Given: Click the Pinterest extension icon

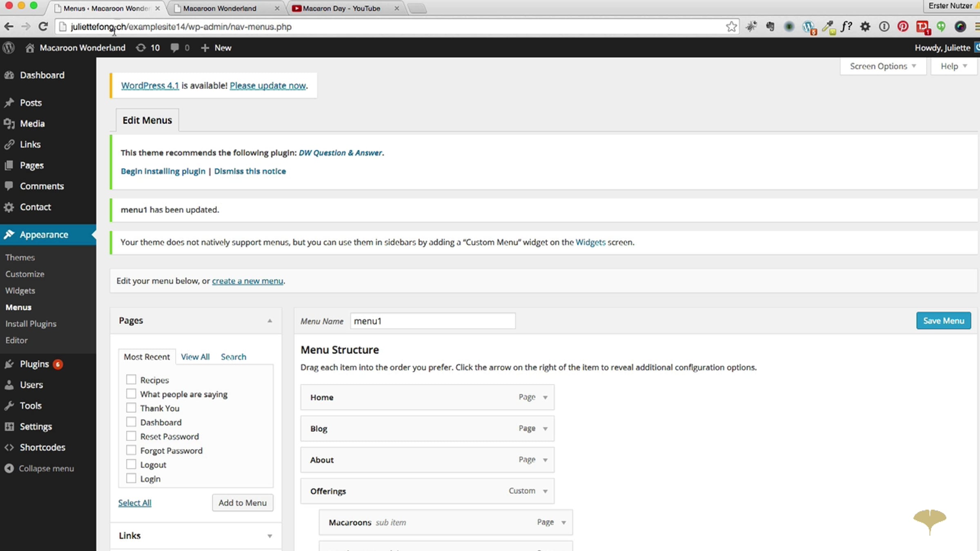Looking at the screenshot, I should [x=903, y=27].
